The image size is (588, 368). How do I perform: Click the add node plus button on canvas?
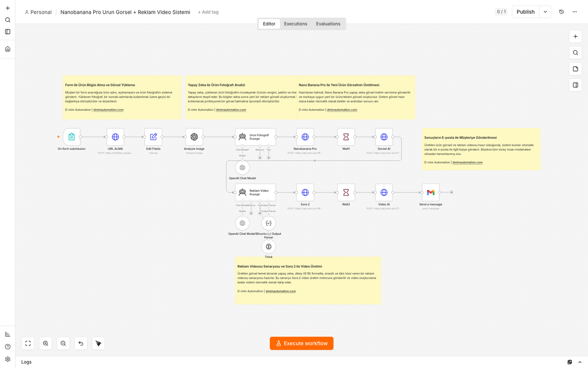(x=575, y=37)
